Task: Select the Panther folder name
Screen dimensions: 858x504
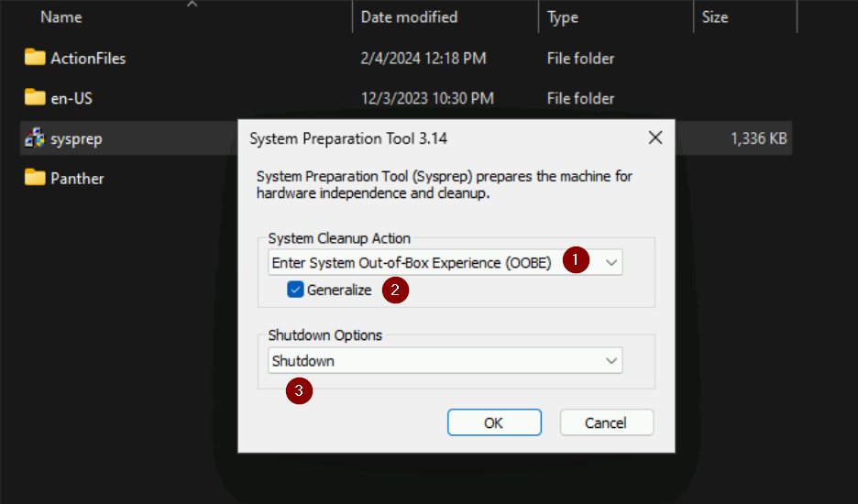Action: point(77,179)
